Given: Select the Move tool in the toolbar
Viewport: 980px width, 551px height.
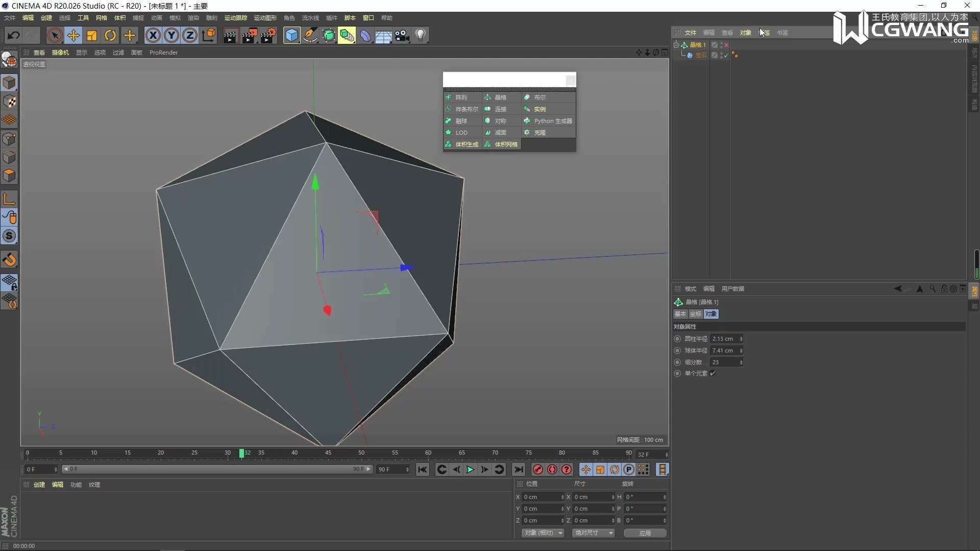Looking at the screenshot, I should (73, 35).
